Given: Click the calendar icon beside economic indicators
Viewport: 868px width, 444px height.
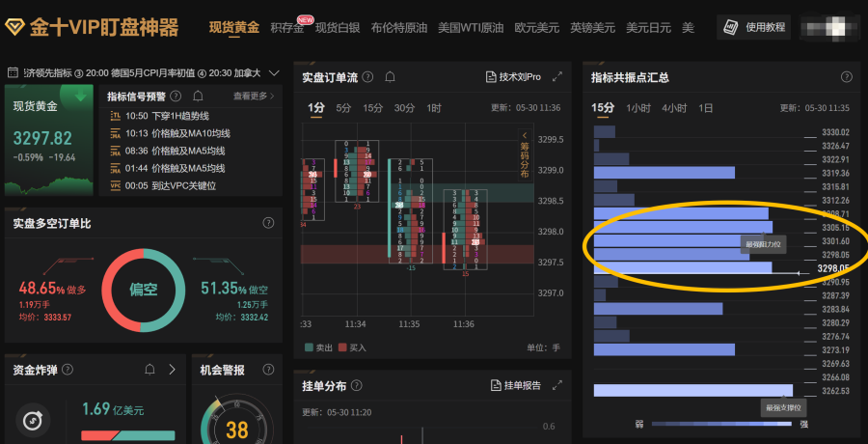Looking at the screenshot, I should click(13, 72).
